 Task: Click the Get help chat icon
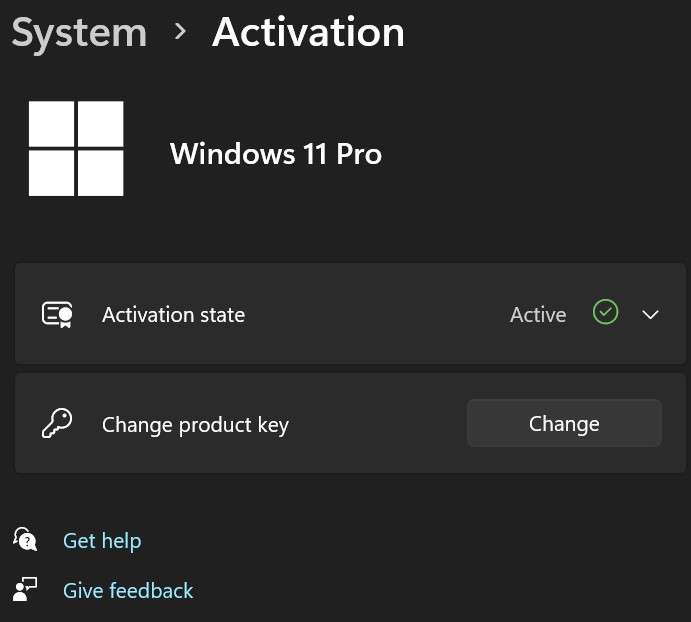pos(25,540)
